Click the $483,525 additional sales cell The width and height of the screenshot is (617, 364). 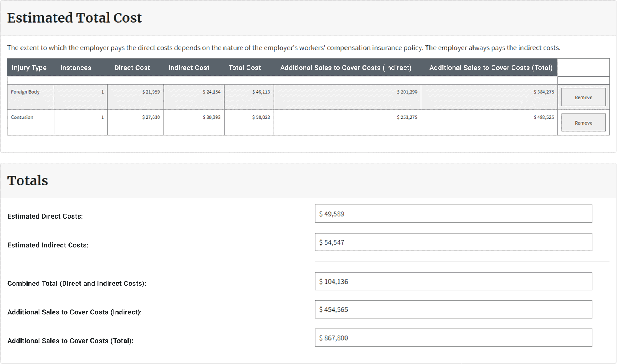(489, 122)
